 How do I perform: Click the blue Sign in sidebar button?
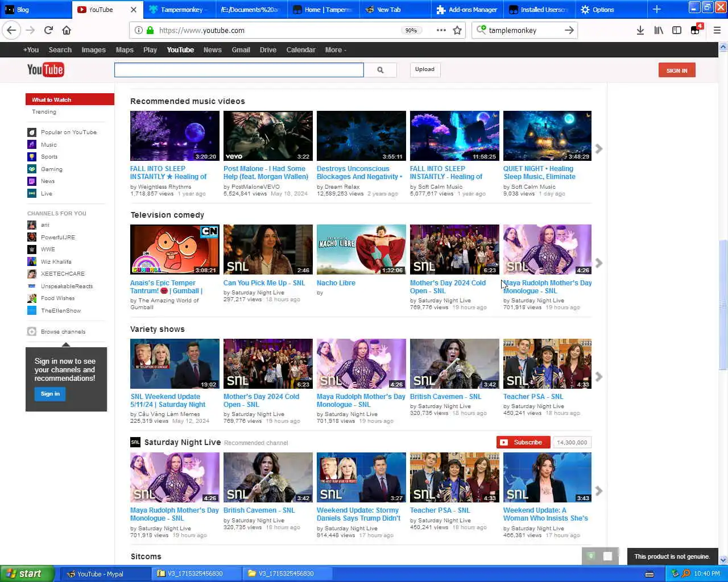pyautogui.click(x=50, y=394)
